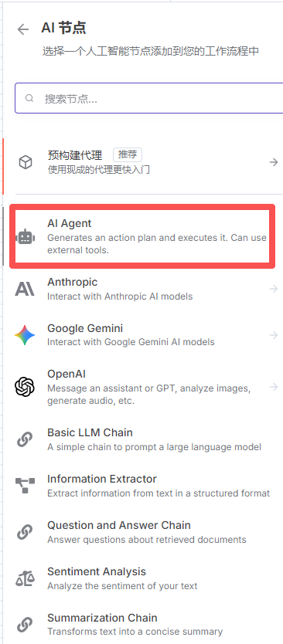283x644 pixels.
Task: Click the Information Extractor icon
Action: [x=25, y=485]
